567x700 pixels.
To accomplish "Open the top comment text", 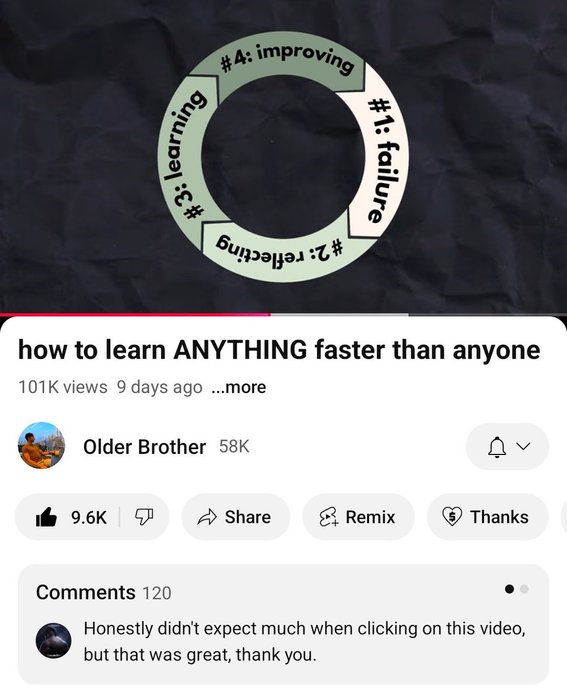I will click(304, 642).
